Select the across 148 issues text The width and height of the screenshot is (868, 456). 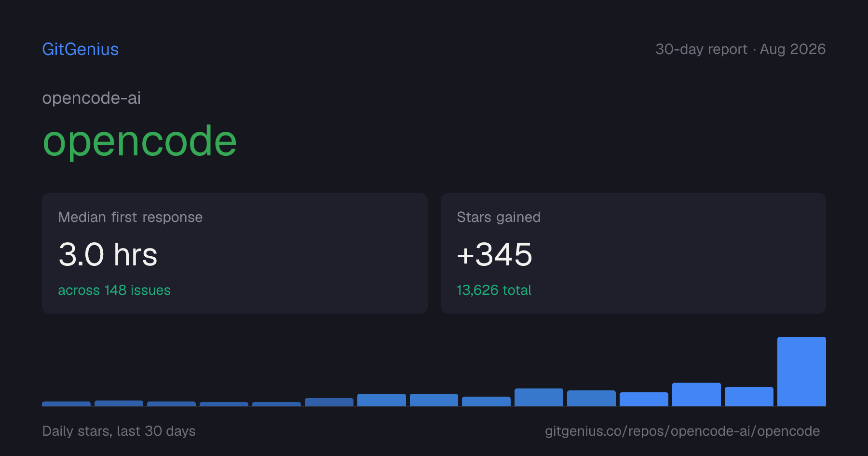tap(114, 290)
